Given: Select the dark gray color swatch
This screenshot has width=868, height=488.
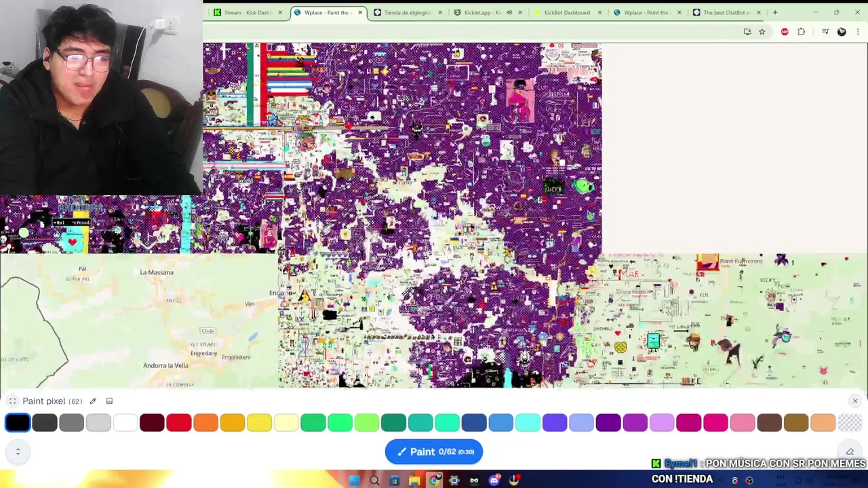Looking at the screenshot, I should (x=45, y=423).
